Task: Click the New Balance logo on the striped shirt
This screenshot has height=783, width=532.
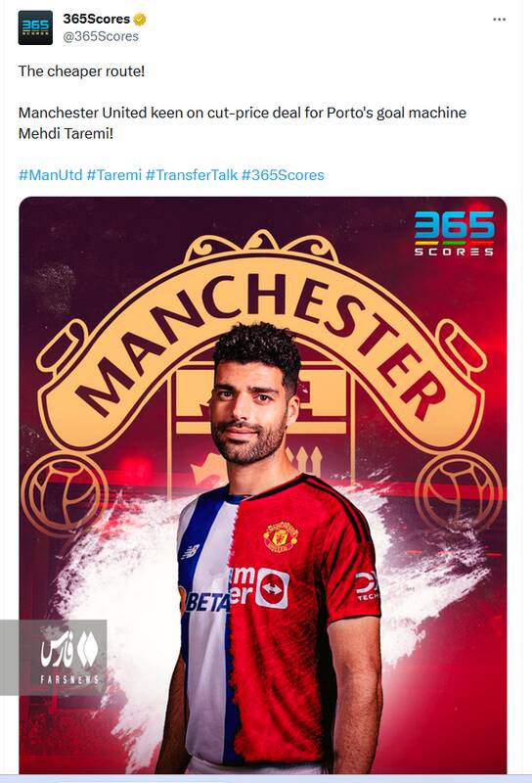Action: click(192, 551)
